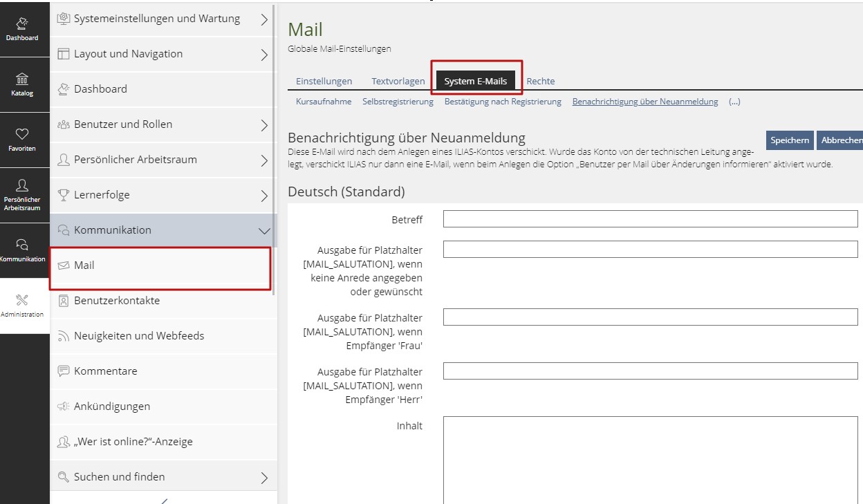Expand Systemeinstellungen und Wartung submenu

pos(263,19)
